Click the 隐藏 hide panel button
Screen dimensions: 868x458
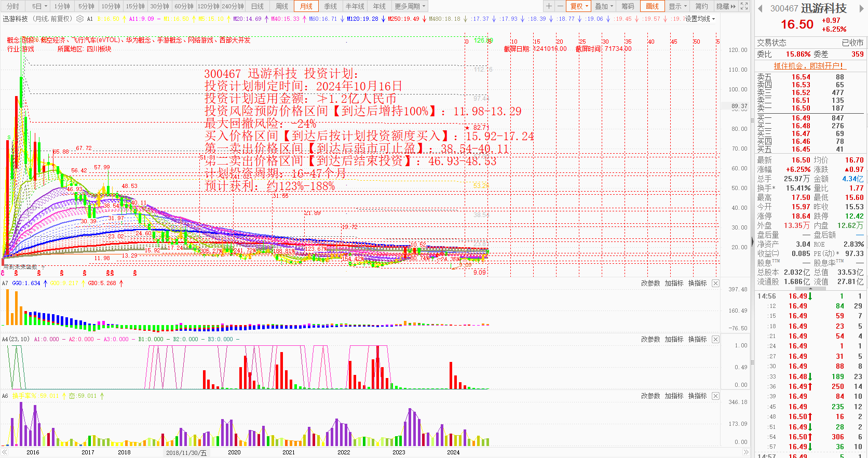point(726,6)
